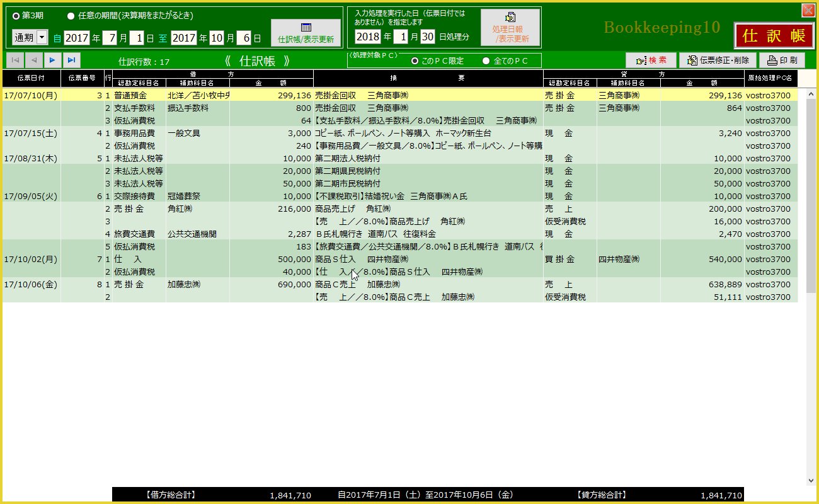
Task: Click the start year field 2017
Action: (77, 38)
